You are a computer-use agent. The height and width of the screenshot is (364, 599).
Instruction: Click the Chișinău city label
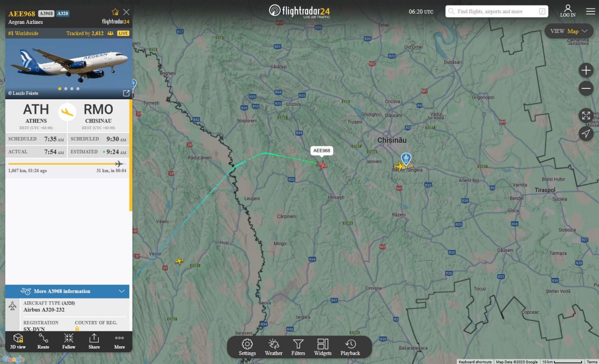coord(392,140)
